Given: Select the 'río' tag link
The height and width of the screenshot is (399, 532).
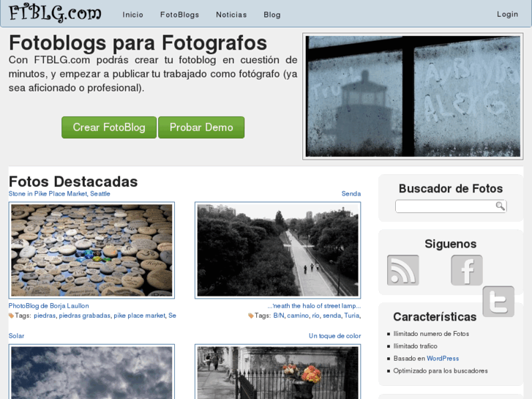Looking at the screenshot, I should coord(315,316).
